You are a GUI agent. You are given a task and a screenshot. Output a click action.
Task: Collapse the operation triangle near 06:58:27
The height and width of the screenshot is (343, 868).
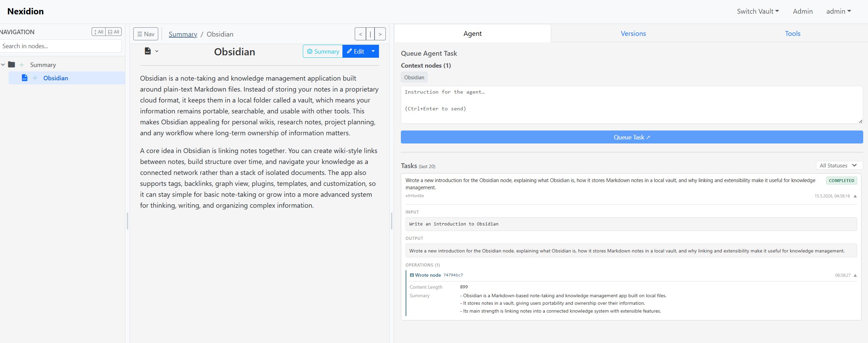tap(855, 275)
